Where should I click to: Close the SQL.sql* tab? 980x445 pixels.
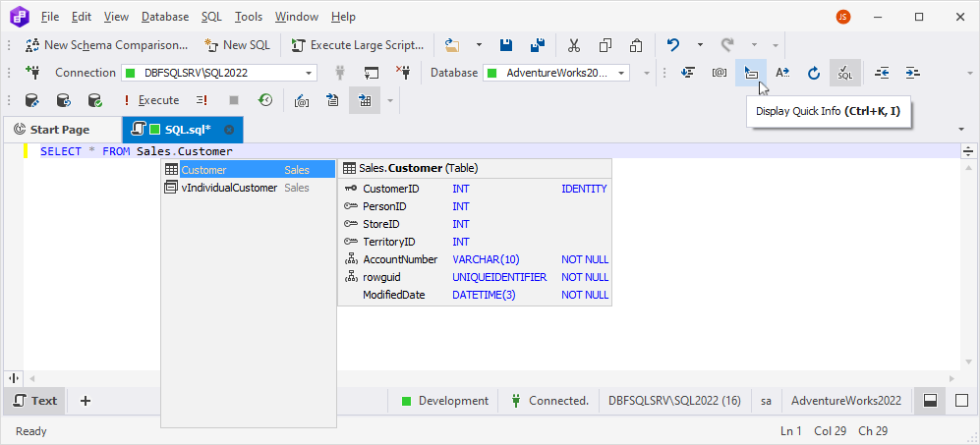point(229,130)
